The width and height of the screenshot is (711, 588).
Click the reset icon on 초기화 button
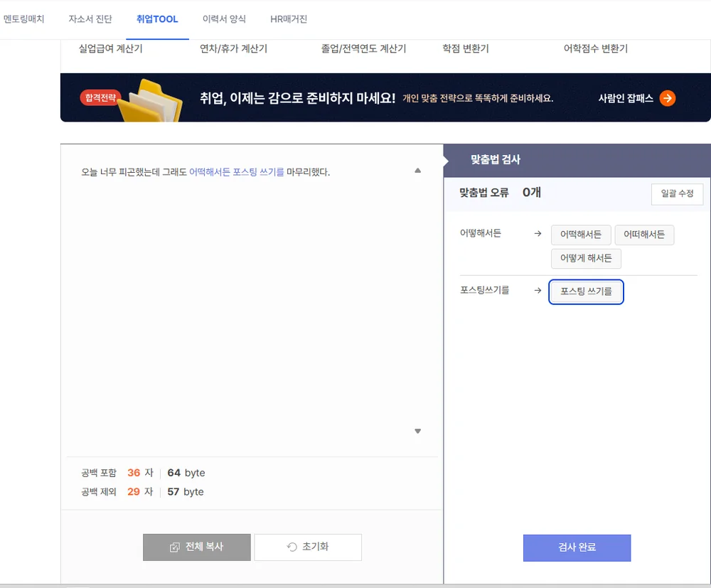point(291,547)
